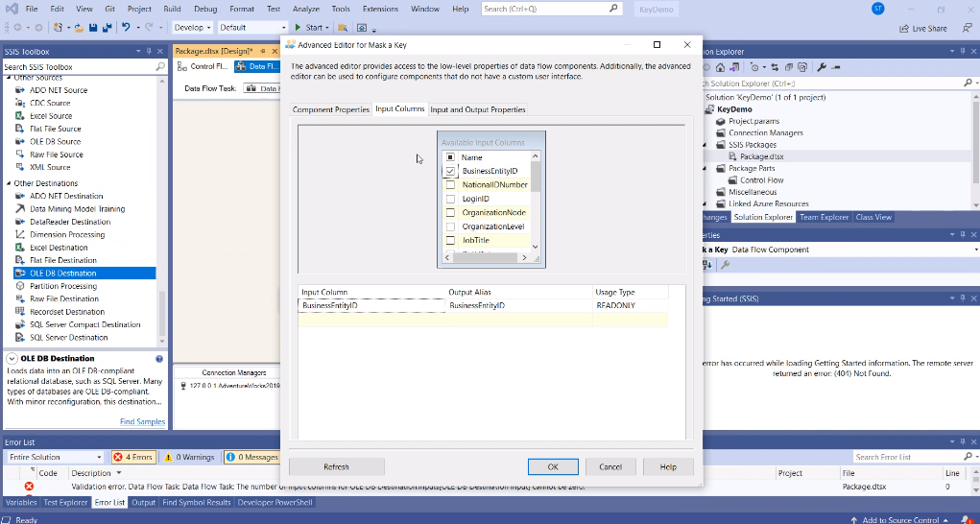Check the JobTitle checkbox
The image size is (980, 524).
[x=450, y=241]
